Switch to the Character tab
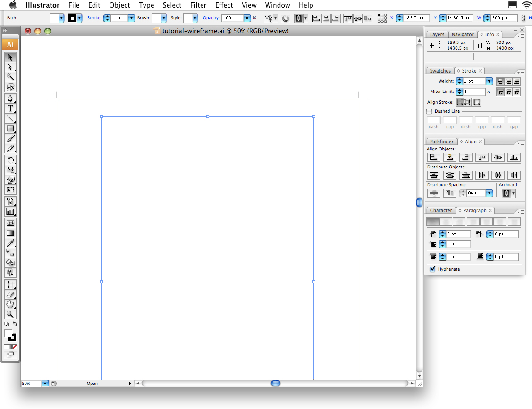 (441, 210)
